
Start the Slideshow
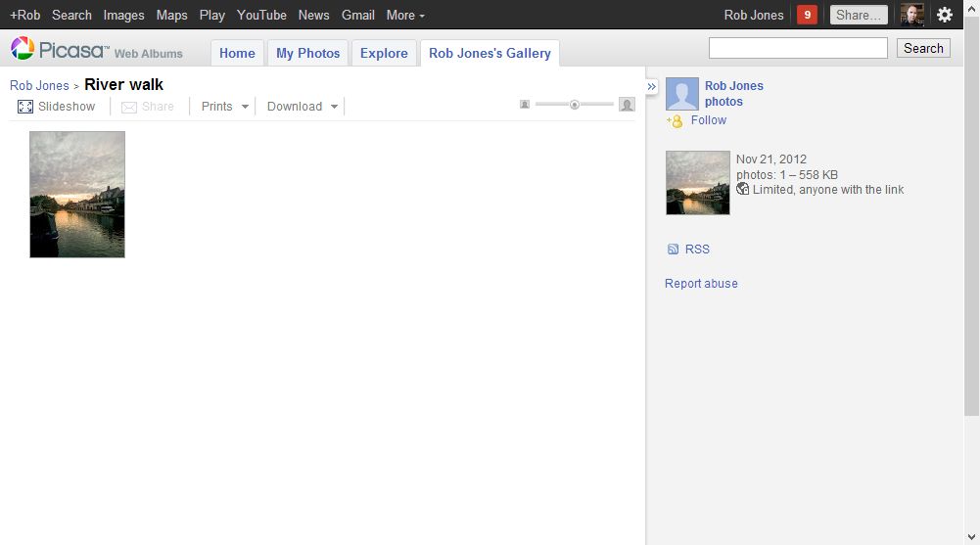(57, 106)
